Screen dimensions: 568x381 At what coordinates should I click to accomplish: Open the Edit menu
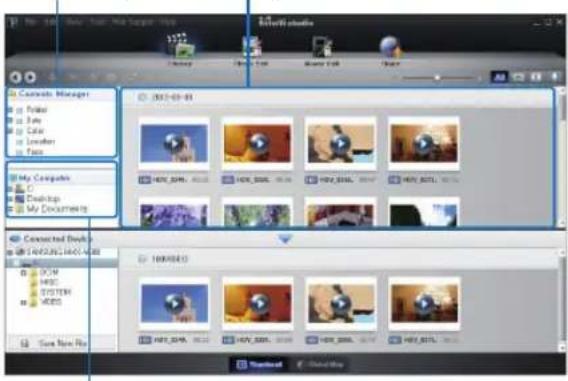[x=51, y=22]
